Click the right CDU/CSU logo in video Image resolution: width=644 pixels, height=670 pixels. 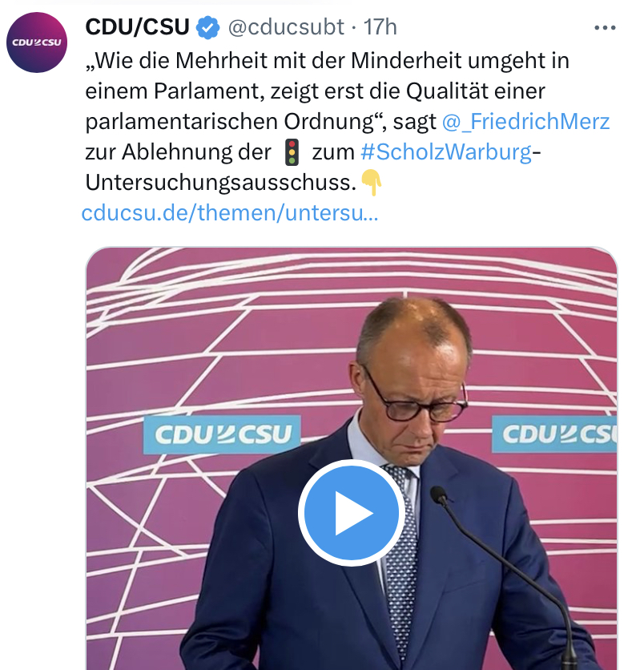point(554,434)
